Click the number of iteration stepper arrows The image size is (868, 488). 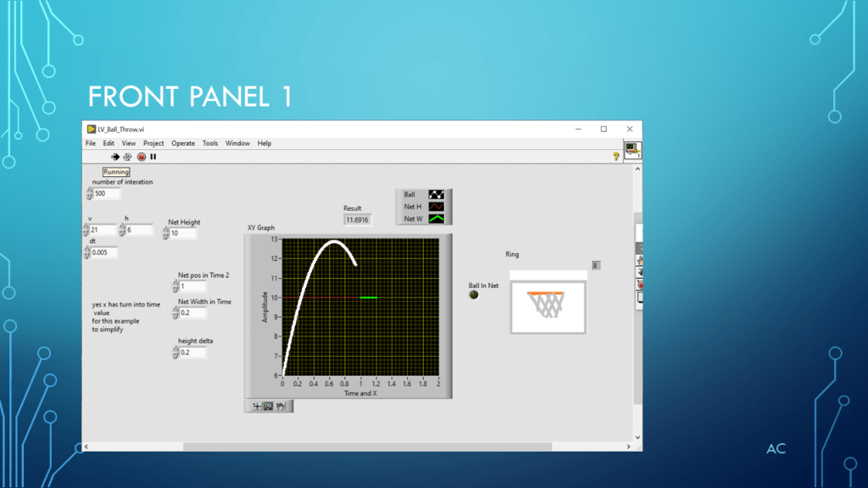tap(89, 193)
